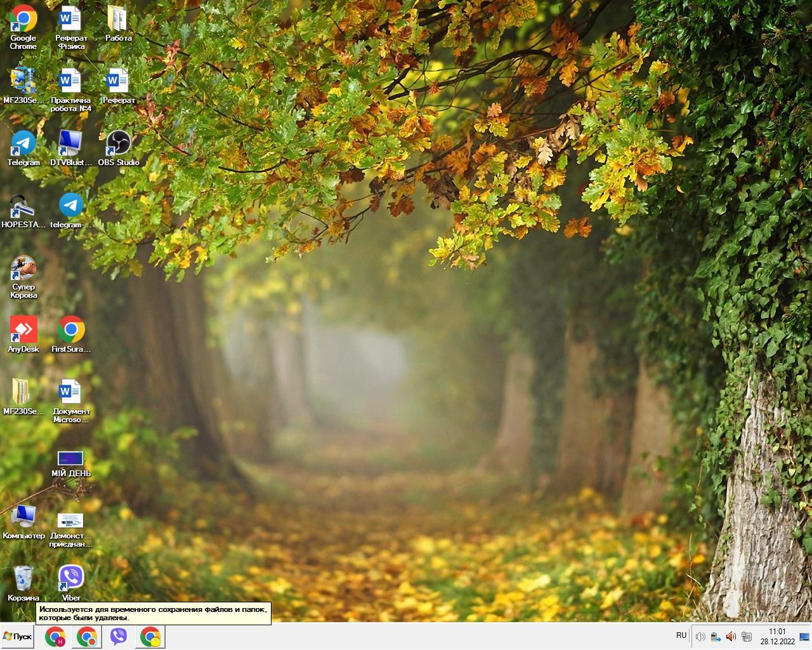812x650 pixels.
Task: Click the show desktop button
Action: [x=804, y=637]
